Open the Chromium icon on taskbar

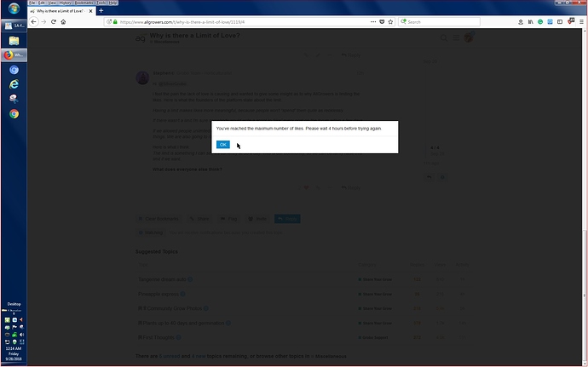[14, 70]
